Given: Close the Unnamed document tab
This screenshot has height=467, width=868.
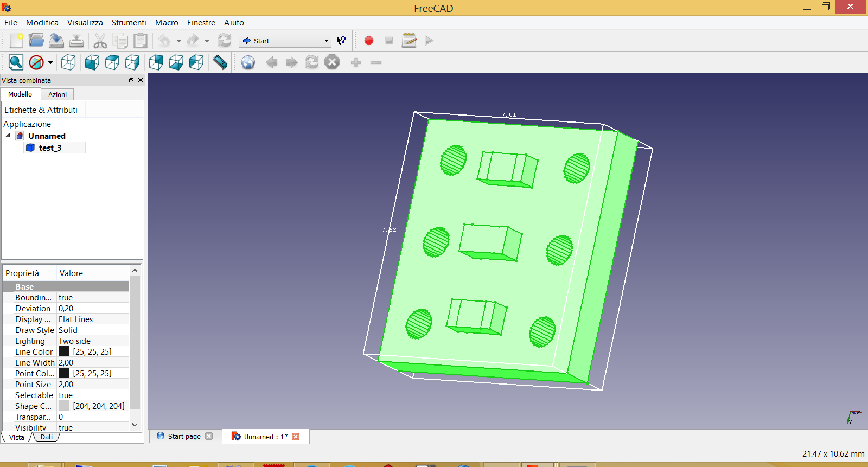Looking at the screenshot, I should click(x=296, y=437).
